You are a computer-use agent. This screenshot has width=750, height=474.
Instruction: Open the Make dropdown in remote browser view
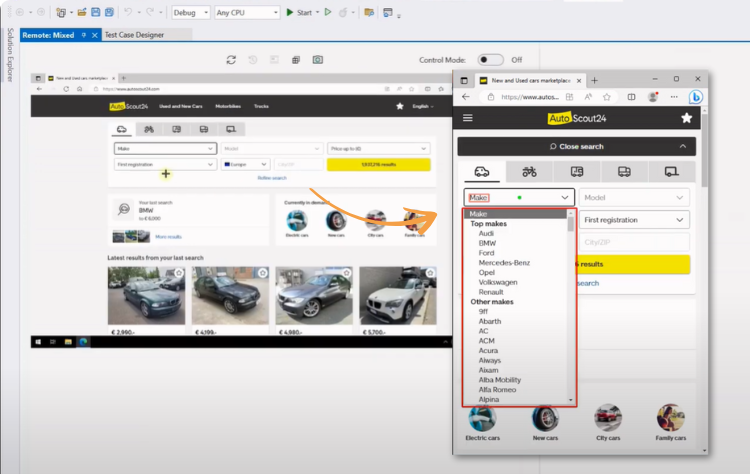point(165,149)
